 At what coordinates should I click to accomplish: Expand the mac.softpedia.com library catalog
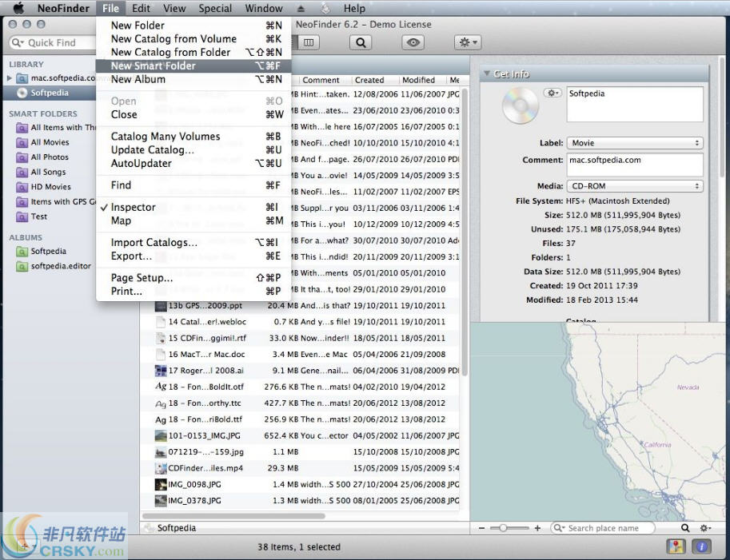10,78
